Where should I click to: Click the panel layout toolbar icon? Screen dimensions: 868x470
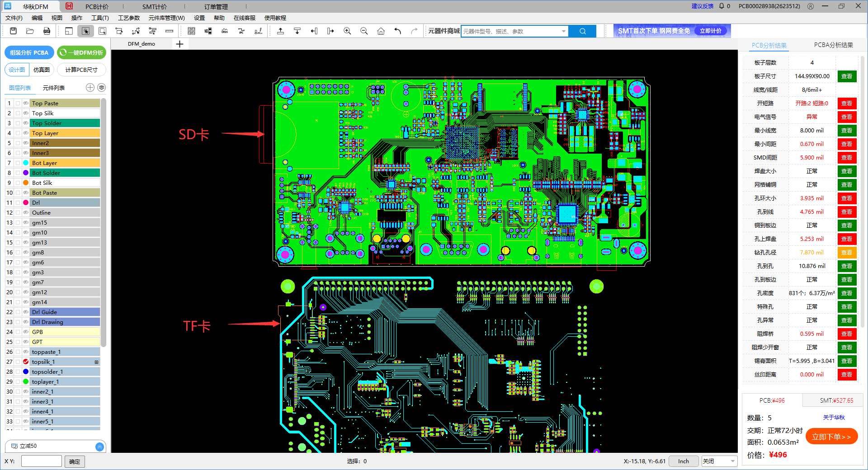69,31
